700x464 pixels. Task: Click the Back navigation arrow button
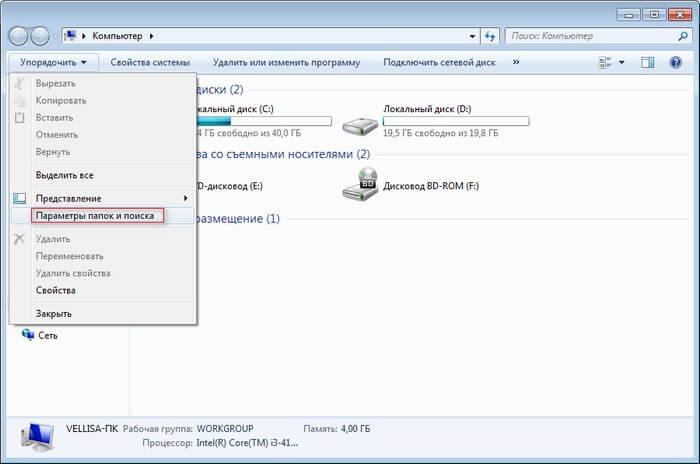tap(20, 36)
